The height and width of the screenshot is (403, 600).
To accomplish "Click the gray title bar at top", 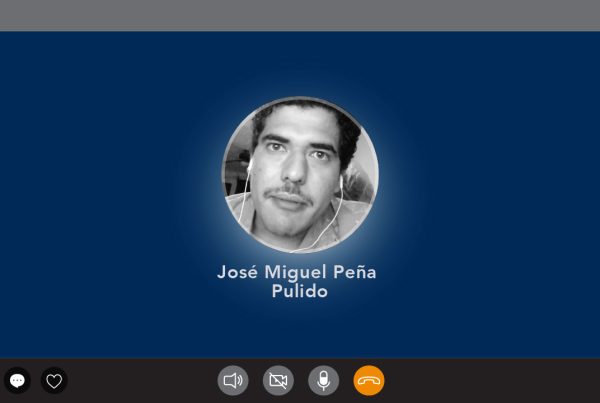I will coord(300,15).
